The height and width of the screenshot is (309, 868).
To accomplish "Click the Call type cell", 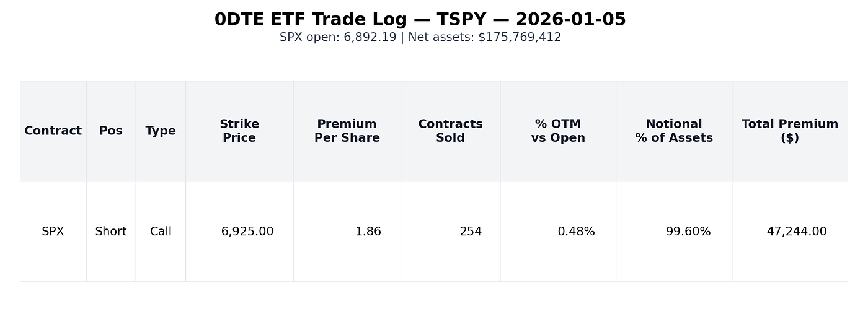I will [161, 232].
